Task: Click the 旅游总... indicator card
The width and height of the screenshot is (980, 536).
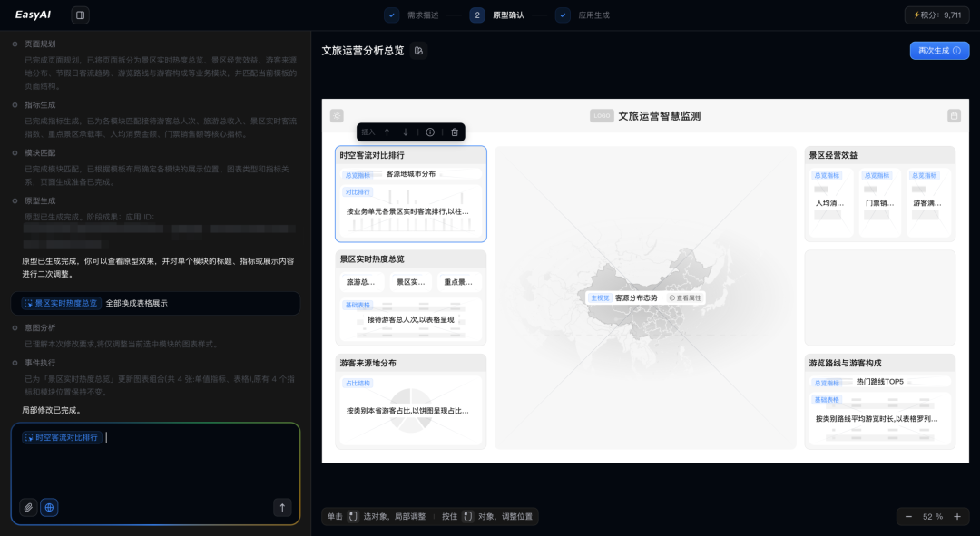Action: 361,282
